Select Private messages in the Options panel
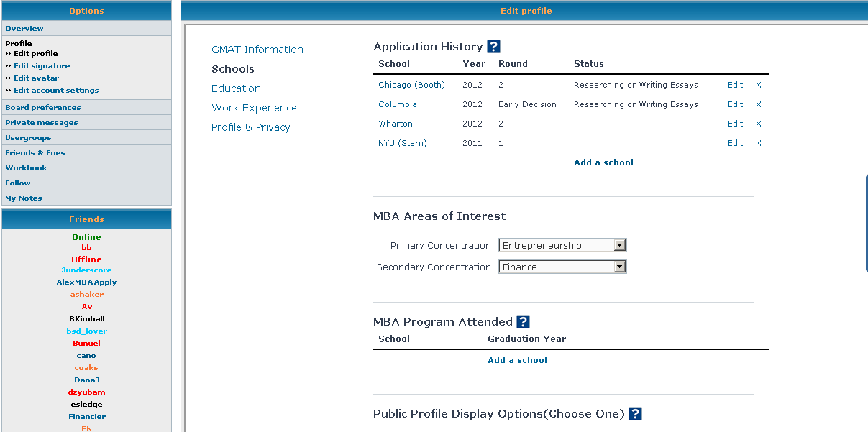Screen dimensions: 868x432 pos(42,123)
